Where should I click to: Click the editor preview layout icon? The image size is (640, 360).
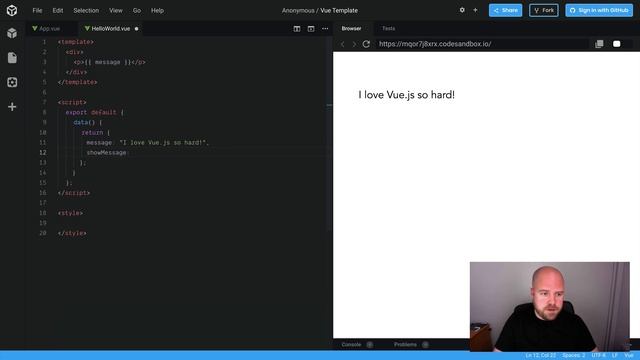[x=311, y=29]
